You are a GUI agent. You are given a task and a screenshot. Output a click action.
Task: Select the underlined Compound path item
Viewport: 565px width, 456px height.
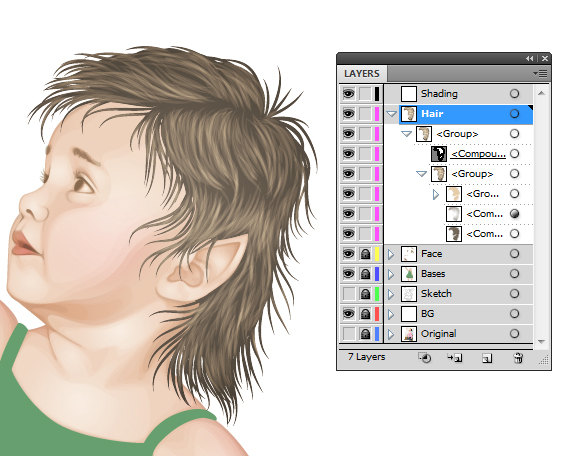[x=478, y=154]
